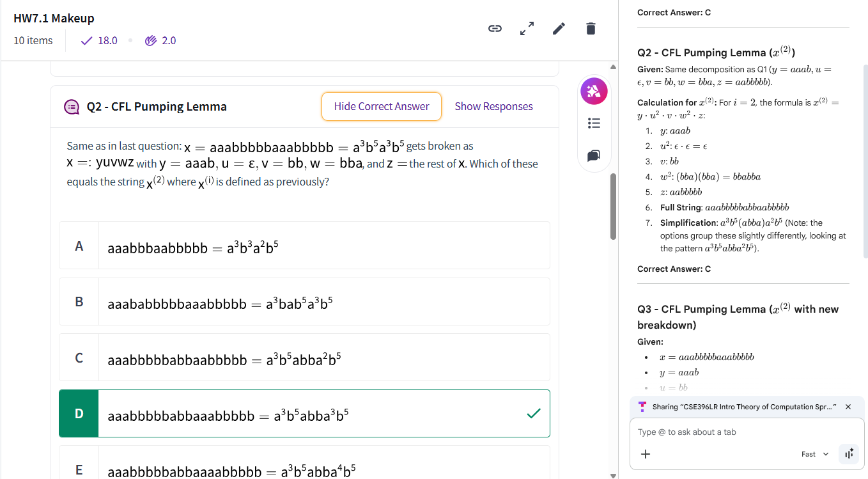Open the Fast model dropdown
The width and height of the screenshot is (868, 479).
pyautogui.click(x=814, y=454)
